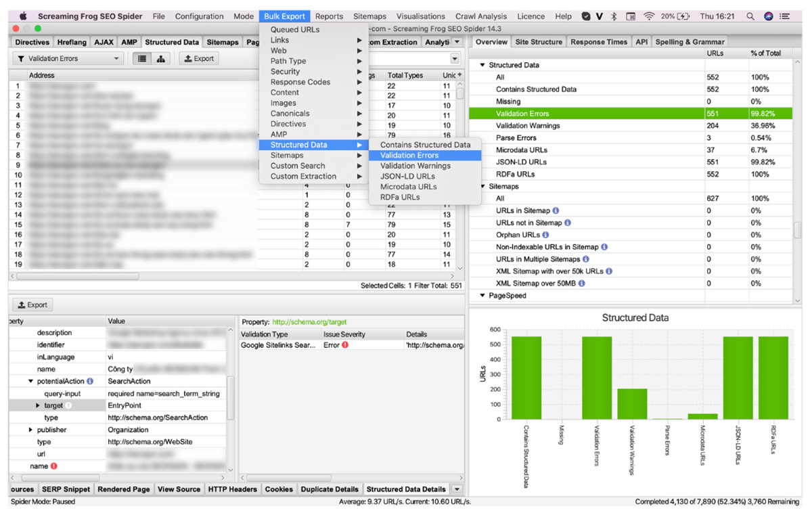Click warning icon next to target property
Image resolution: width=812 pixels, height=517 pixels.
pos(68,406)
